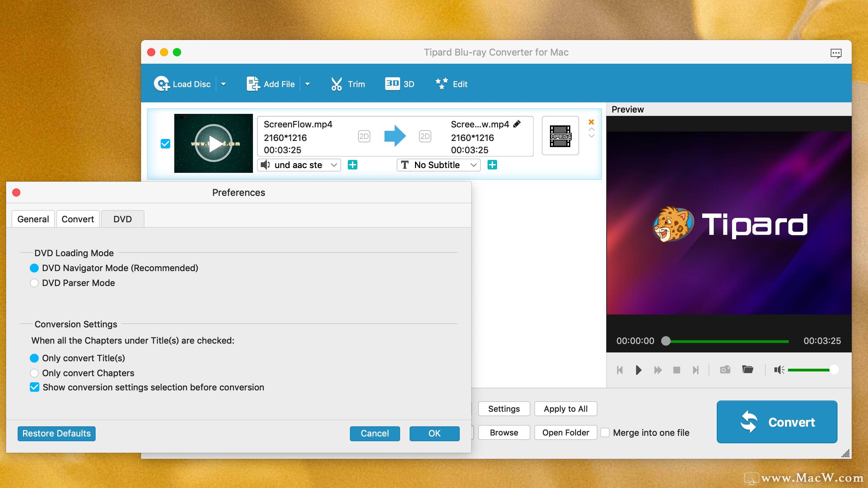Play the ScreenFlow.mp4 video thumbnail
The width and height of the screenshot is (868, 488).
click(x=214, y=143)
